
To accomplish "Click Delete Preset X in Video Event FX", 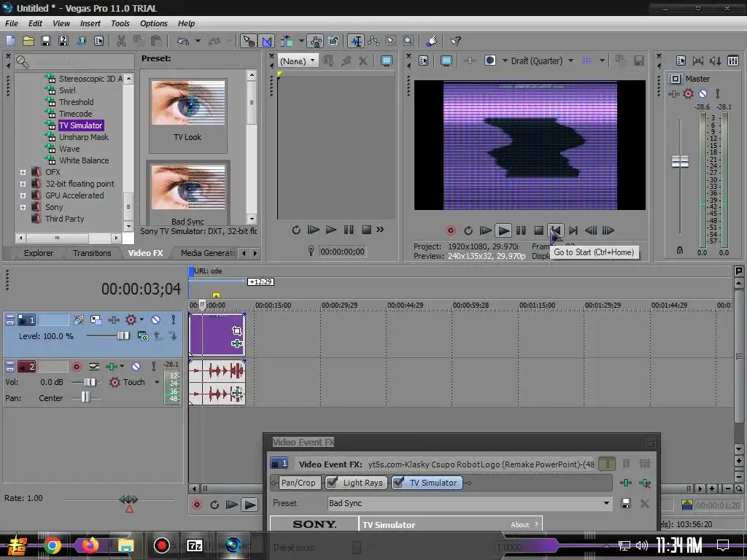I will point(645,503).
